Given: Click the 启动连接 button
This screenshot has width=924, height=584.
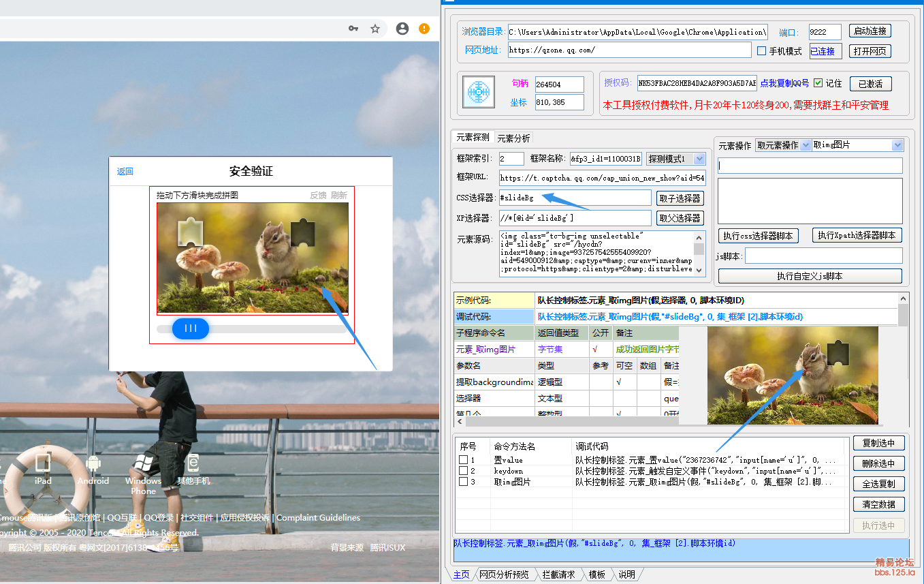Looking at the screenshot, I should tap(870, 31).
